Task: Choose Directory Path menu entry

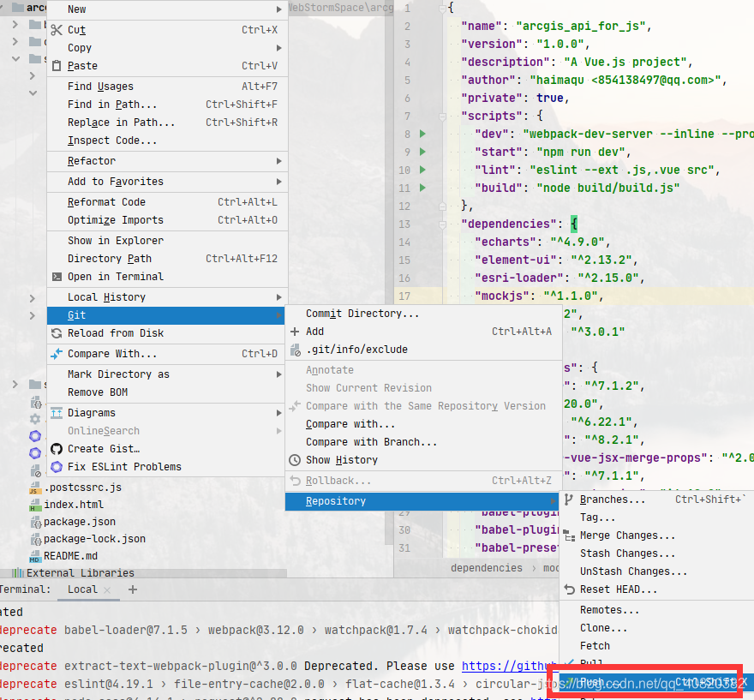Action: [167, 259]
